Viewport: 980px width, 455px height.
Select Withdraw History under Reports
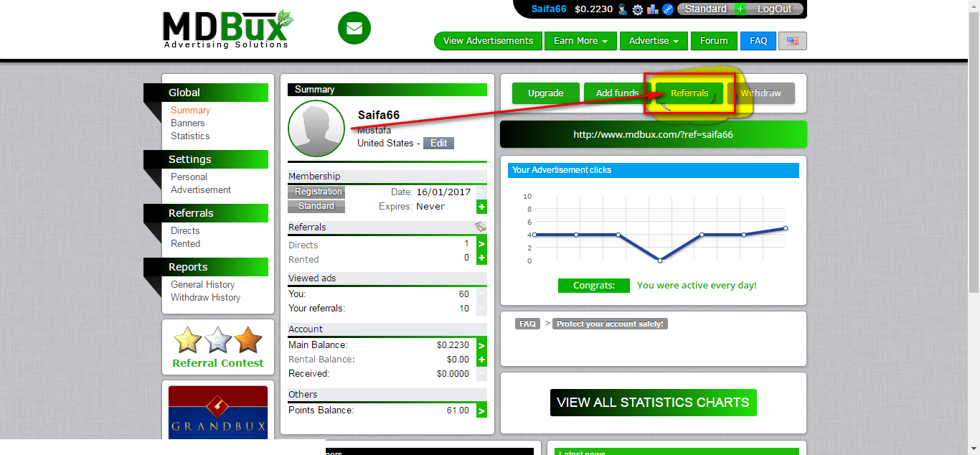tap(205, 297)
